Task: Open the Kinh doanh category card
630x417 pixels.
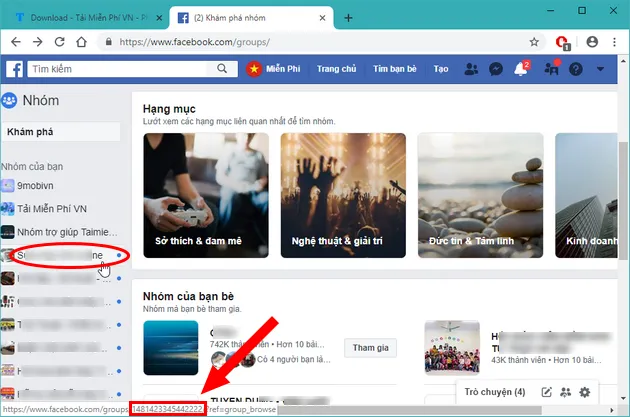Action: [586, 196]
